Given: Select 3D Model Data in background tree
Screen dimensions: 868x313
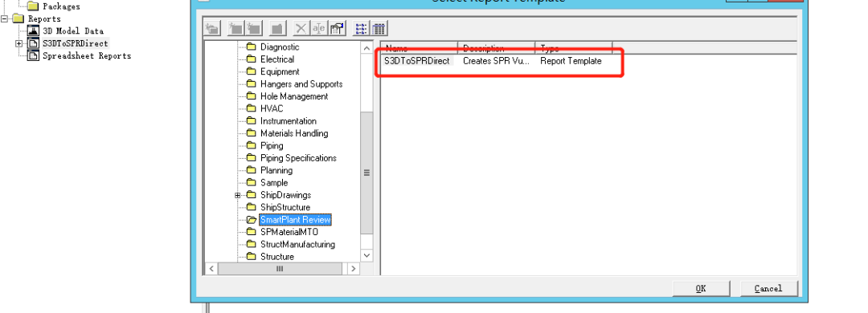Looking at the screenshot, I should tap(73, 31).
